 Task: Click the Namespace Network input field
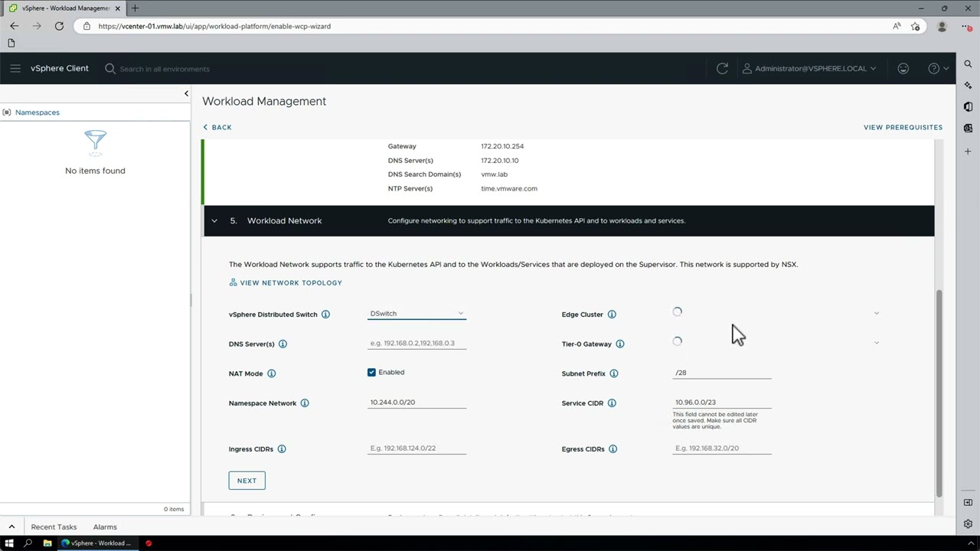click(x=416, y=402)
